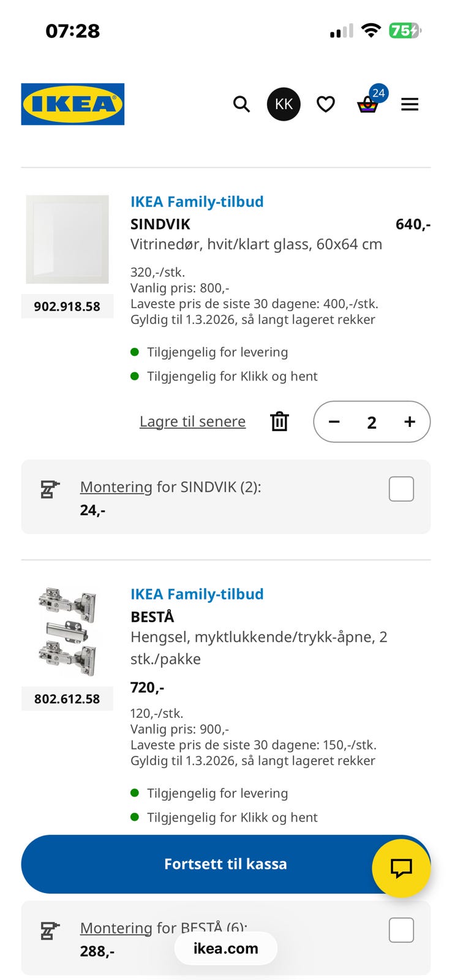Viewport: 452px width, 980px height.
Task: Open the search magnifier icon
Action: click(x=241, y=104)
